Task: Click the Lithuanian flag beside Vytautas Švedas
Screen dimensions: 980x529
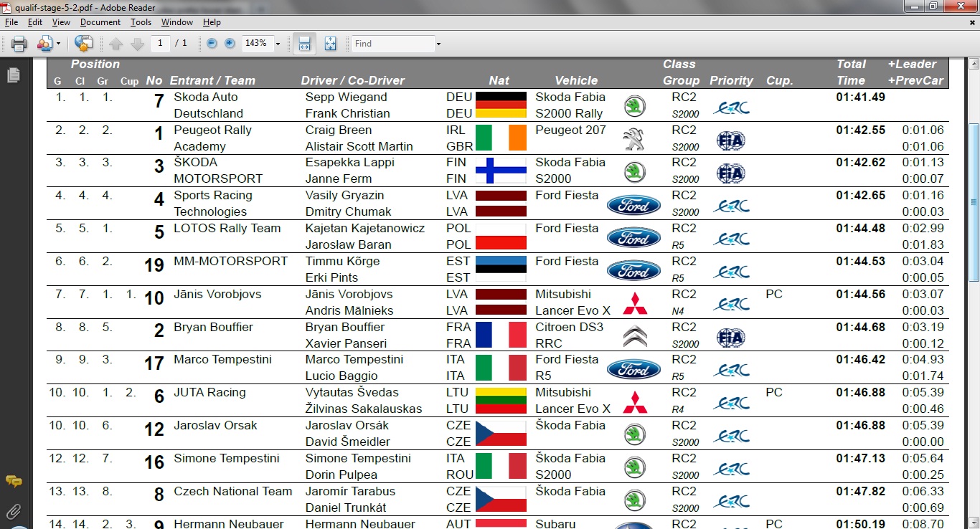Action: [501, 400]
